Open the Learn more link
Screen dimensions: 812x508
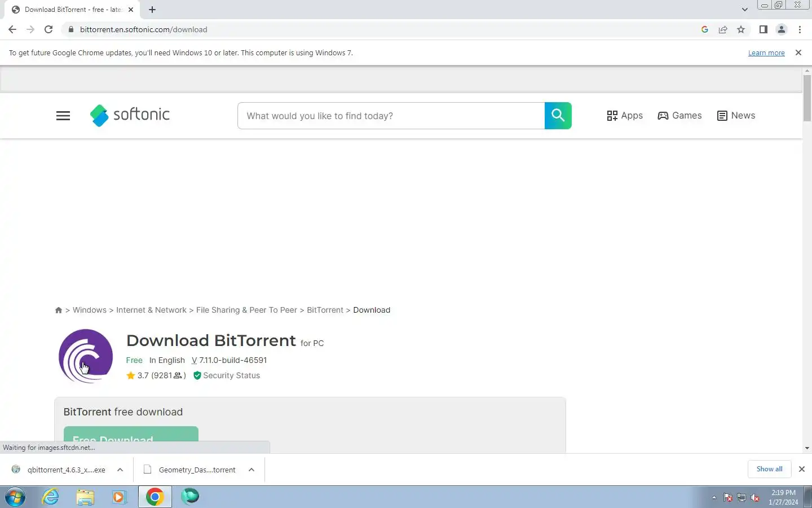point(766,53)
